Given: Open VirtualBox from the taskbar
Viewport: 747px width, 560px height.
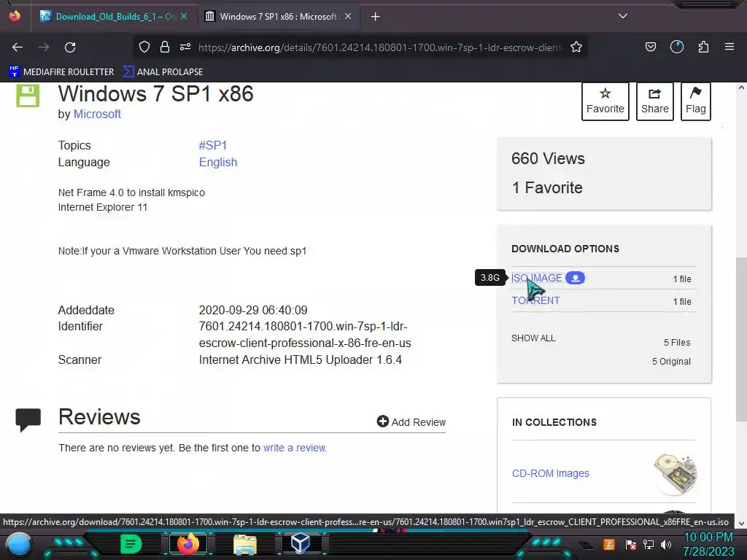Looking at the screenshot, I should click(301, 543).
